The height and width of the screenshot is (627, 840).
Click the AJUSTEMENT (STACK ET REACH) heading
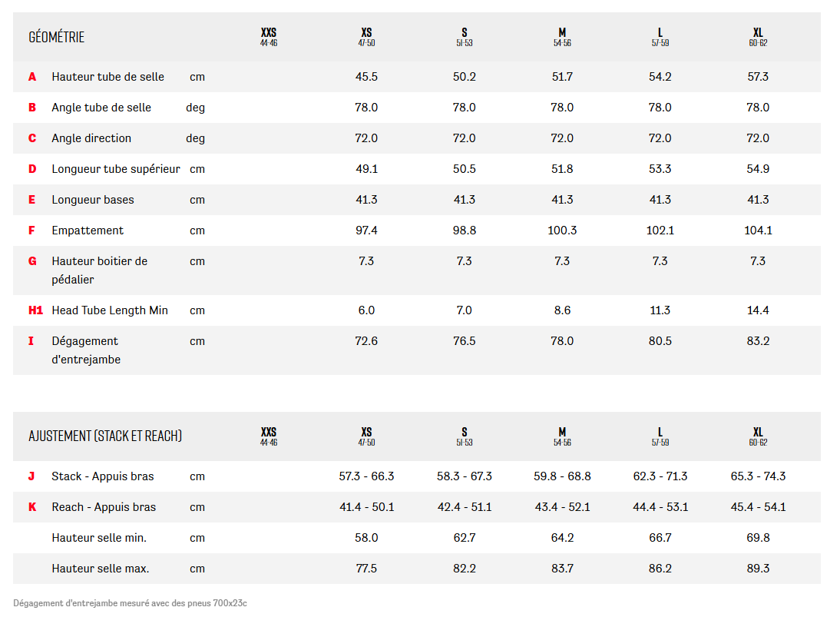click(x=105, y=436)
